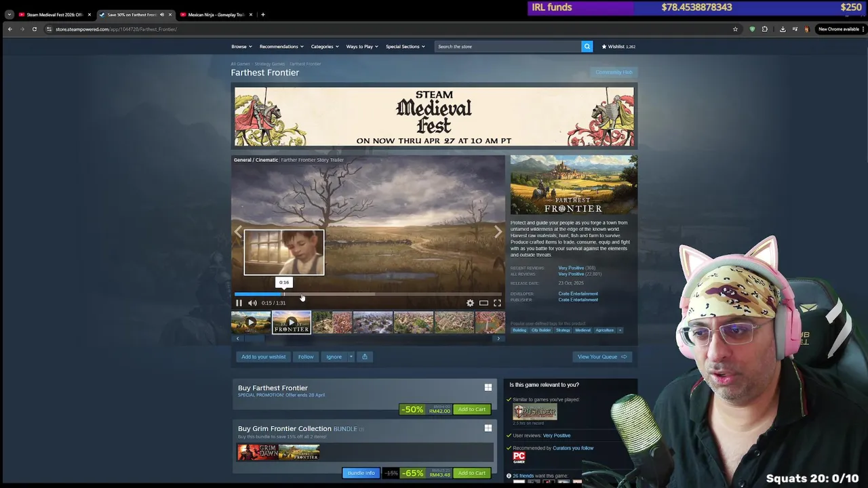The image size is (868, 488).
Task: Select the first trailer thumbnail
Action: pos(251,323)
